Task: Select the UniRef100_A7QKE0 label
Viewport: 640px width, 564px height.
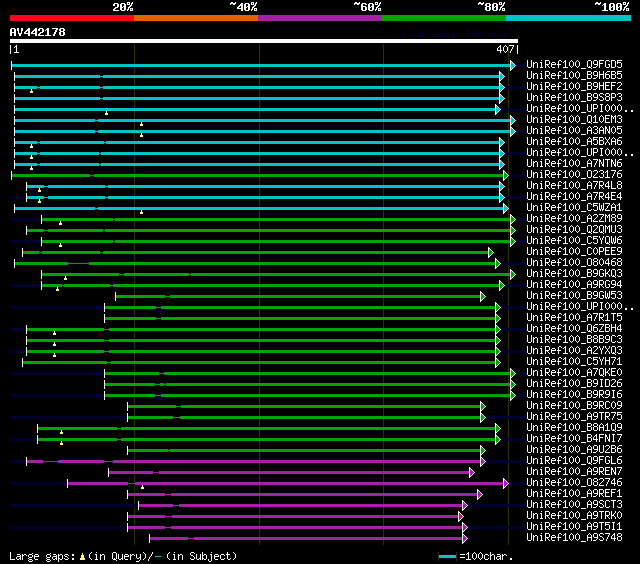Action: click(x=574, y=373)
